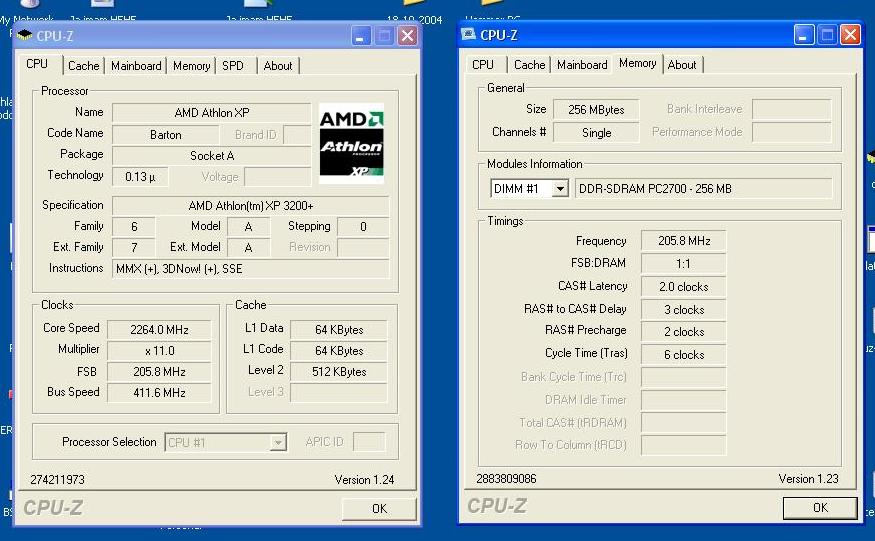Screen dimensions: 875x541
Task: Minimize the right CPU-Z window
Action: [804, 35]
